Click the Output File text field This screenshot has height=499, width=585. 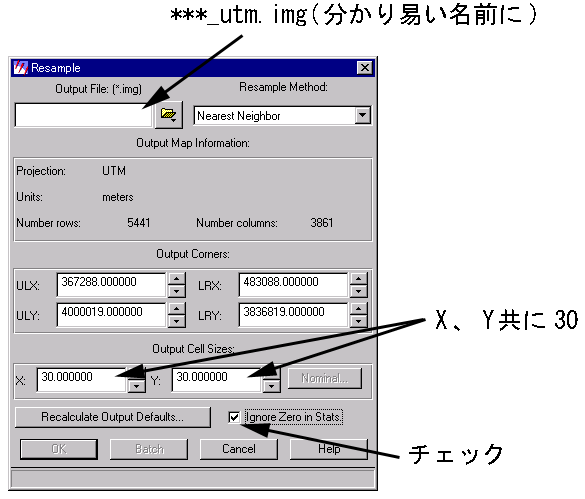click(x=84, y=115)
